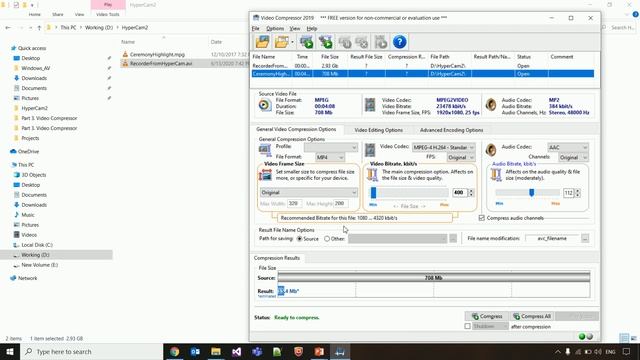Open OneDrive in Explorer sidebar
Image resolution: width=640 pixels, height=360 pixels.
click(28, 151)
